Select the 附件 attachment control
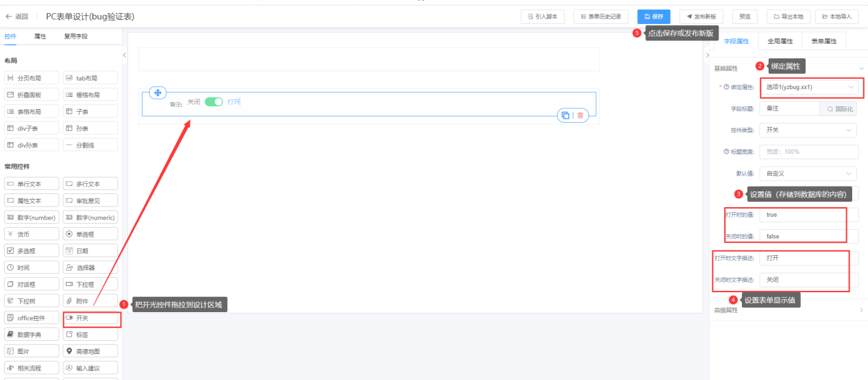 point(90,301)
